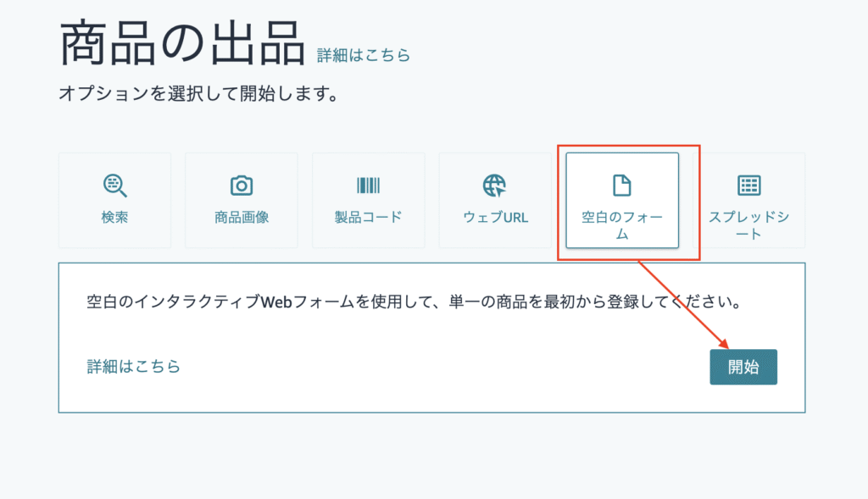Click the blank page icon for 空白のフォーム
This screenshot has width=868, height=499.
click(622, 185)
